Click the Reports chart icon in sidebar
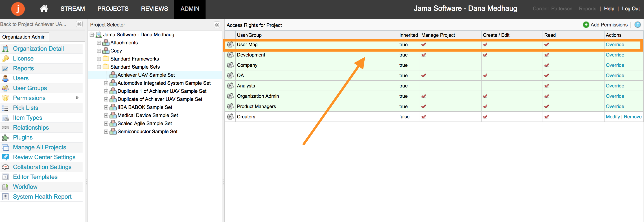 tap(5, 68)
